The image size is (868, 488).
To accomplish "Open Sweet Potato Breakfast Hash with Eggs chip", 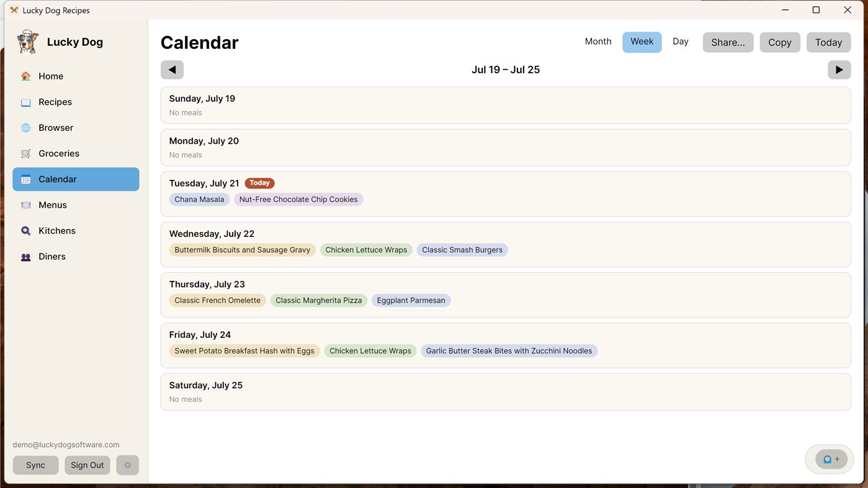I will [244, 351].
